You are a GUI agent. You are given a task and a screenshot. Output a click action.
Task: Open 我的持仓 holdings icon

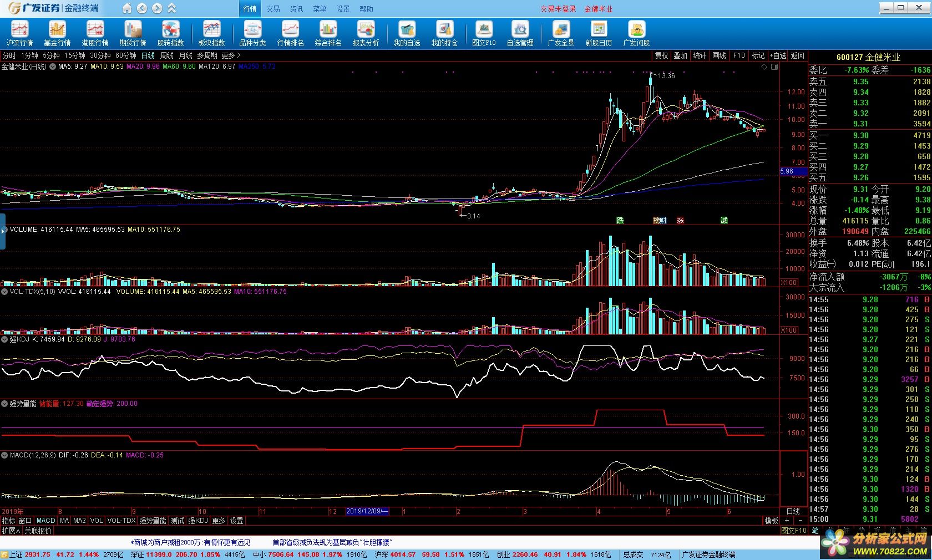click(x=444, y=33)
